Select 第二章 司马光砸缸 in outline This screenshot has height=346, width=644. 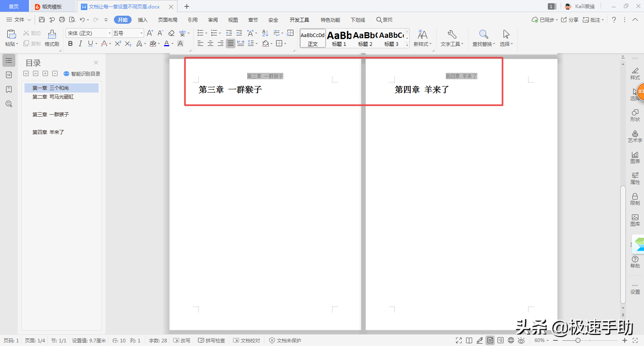53,97
